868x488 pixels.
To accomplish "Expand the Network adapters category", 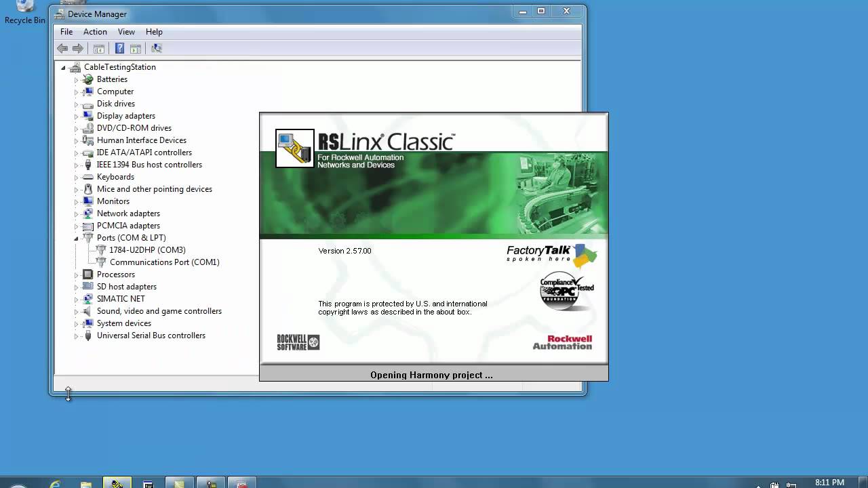I will (76, 214).
